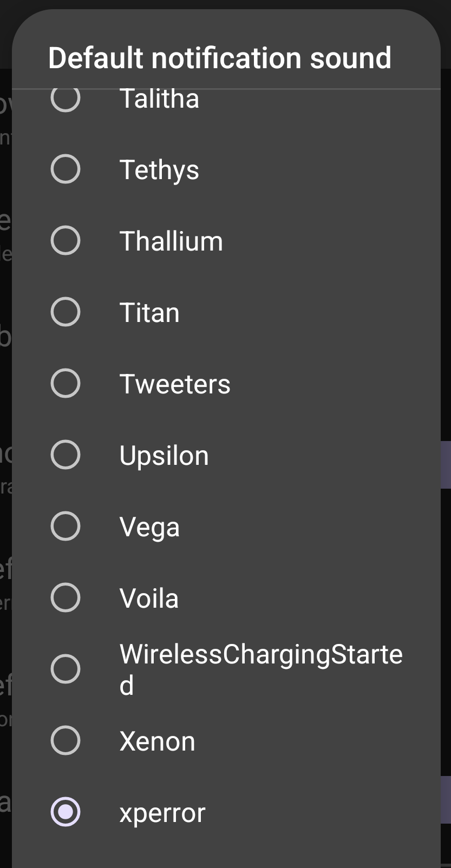Tap the Voila sound name
Image resolution: width=451 pixels, height=868 pixels.
click(149, 599)
